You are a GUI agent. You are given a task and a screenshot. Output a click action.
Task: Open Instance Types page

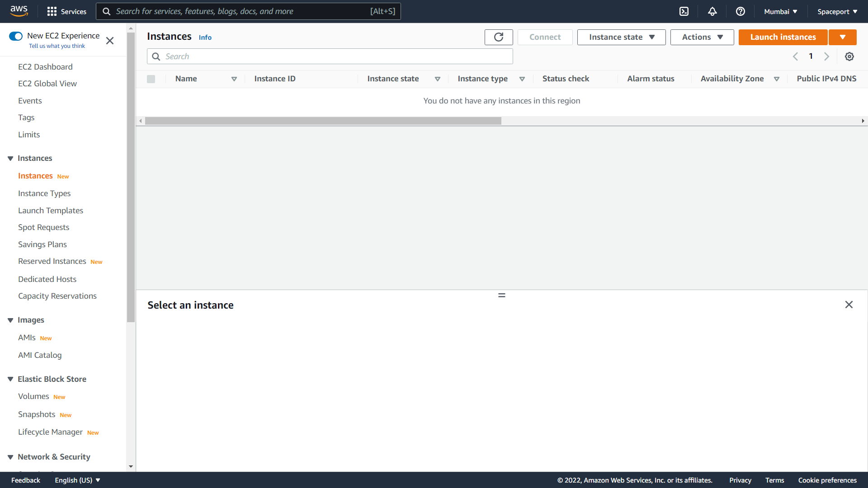44,193
